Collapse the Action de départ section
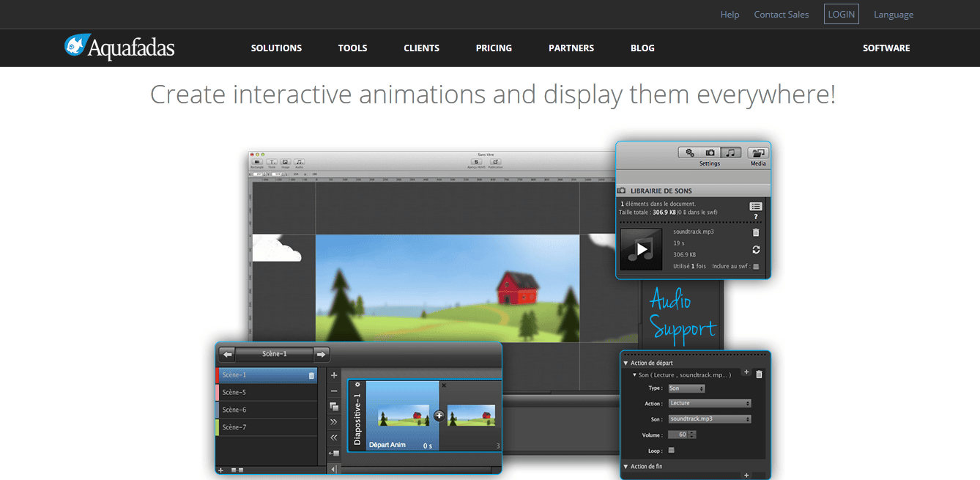This screenshot has height=480, width=980. (x=626, y=363)
